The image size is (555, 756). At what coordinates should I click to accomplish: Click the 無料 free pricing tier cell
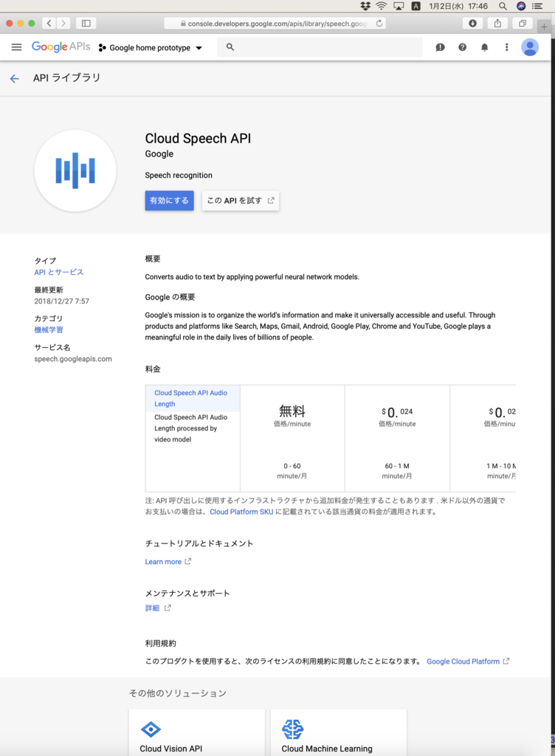pyautogui.click(x=292, y=439)
